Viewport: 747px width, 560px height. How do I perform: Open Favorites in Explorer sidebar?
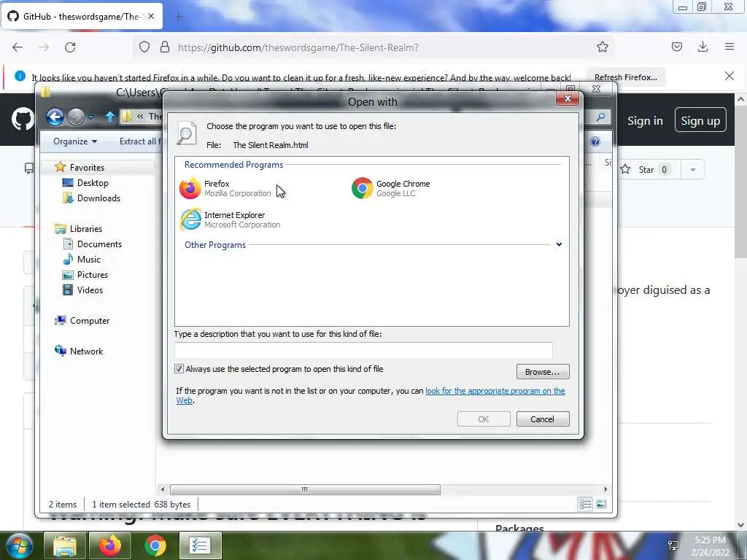coord(87,168)
